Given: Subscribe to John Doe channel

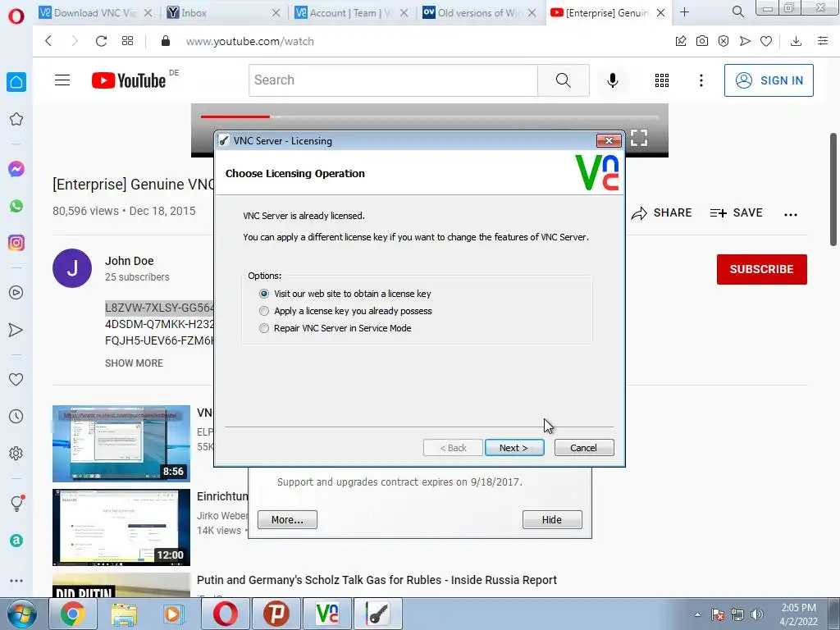Looking at the screenshot, I should pos(762,269).
